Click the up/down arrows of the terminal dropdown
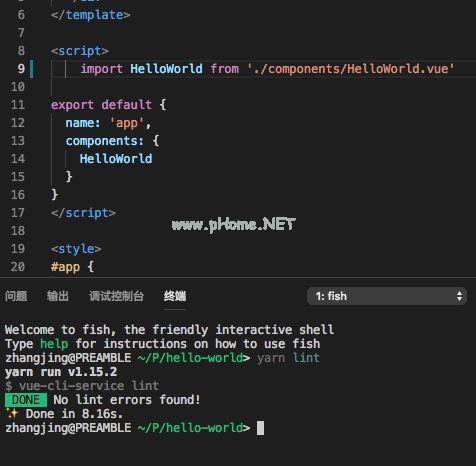Viewport: 476px width, 466px height. tap(460, 296)
